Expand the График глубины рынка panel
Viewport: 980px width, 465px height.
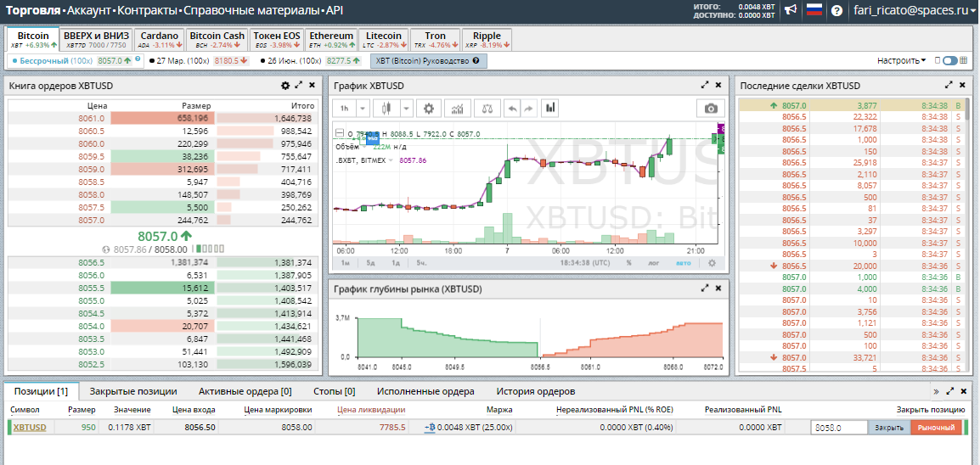click(706, 289)
